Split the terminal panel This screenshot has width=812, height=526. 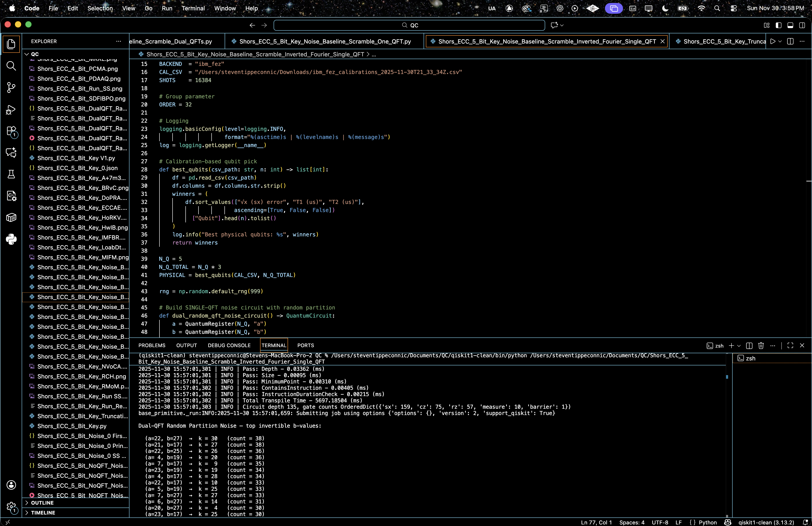pos(749,346)
